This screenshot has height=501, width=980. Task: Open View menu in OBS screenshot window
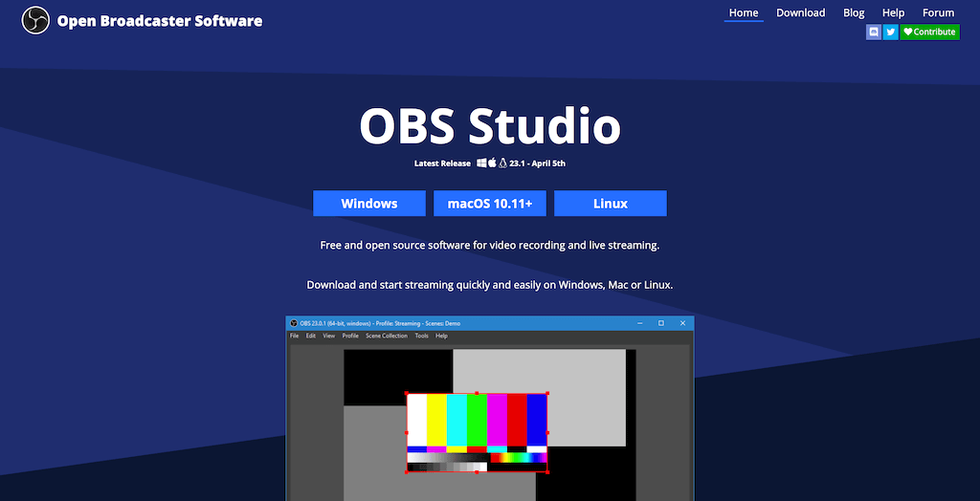tap(329, 337)
